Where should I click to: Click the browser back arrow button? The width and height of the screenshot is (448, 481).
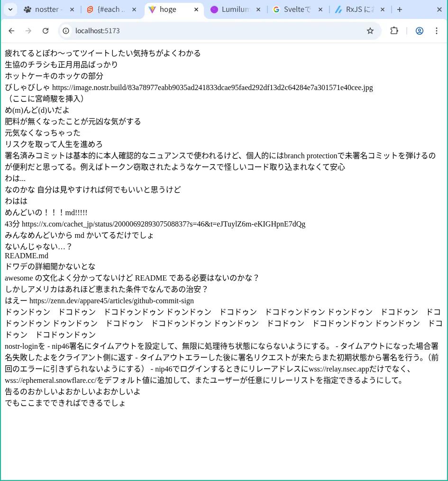pos(11,31)
